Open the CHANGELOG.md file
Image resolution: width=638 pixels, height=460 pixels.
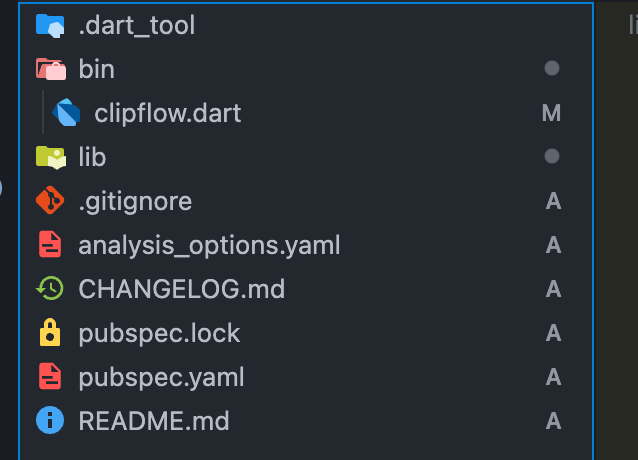point(181,289)
